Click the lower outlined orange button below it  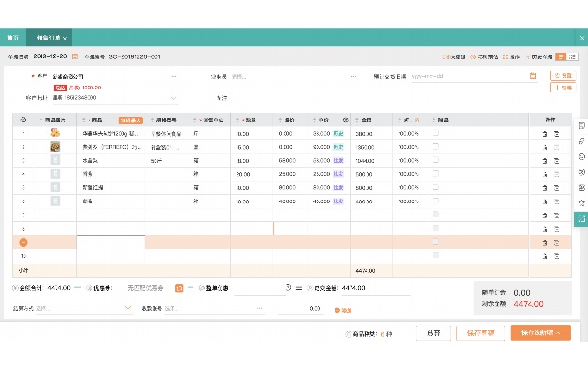click(x=563, y=88)
